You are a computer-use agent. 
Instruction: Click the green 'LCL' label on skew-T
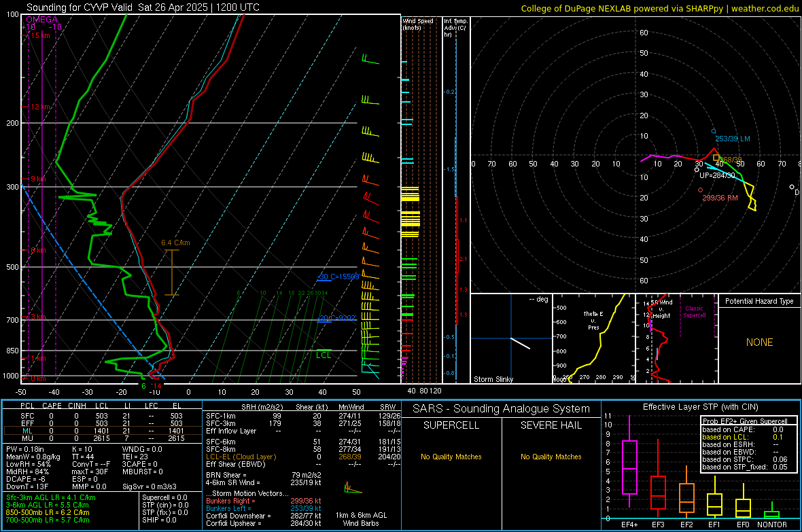pos(324,355)
